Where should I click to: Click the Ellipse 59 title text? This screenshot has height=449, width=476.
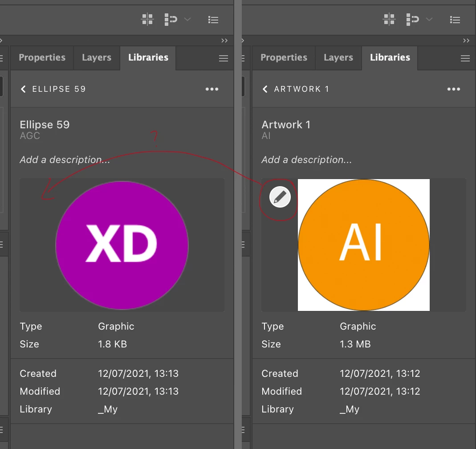[x=45, y=125]
